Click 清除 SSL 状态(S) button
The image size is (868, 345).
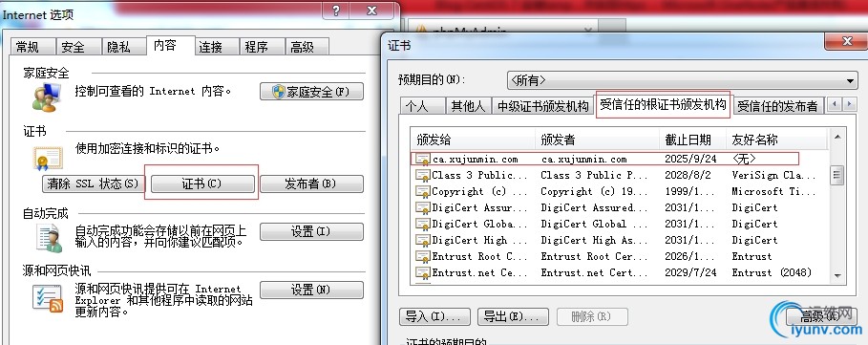tap(93, 183)
